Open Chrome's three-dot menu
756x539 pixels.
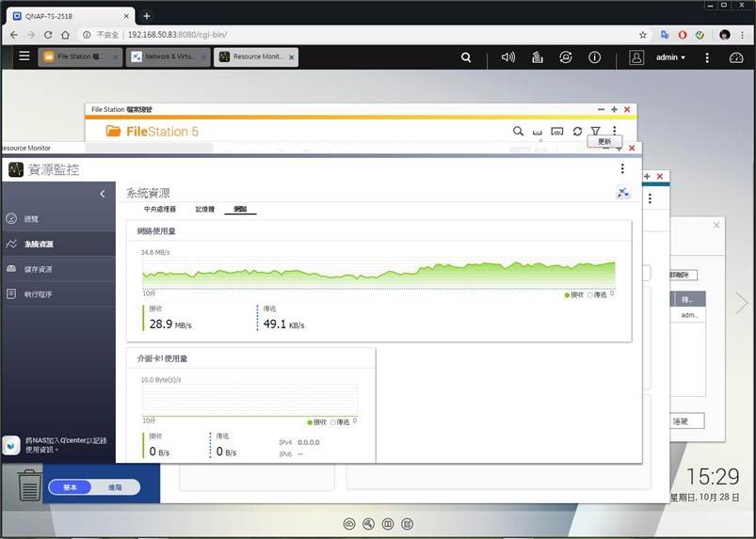coord(742,35)
